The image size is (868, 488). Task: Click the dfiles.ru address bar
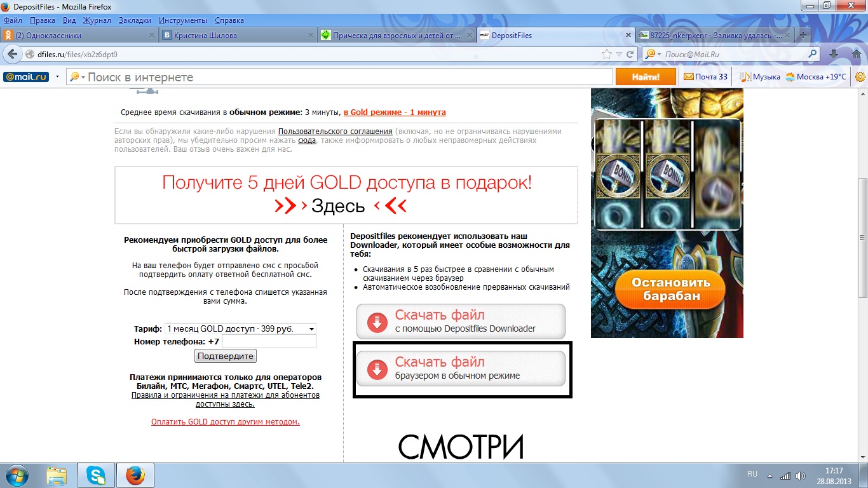point(311,54)
